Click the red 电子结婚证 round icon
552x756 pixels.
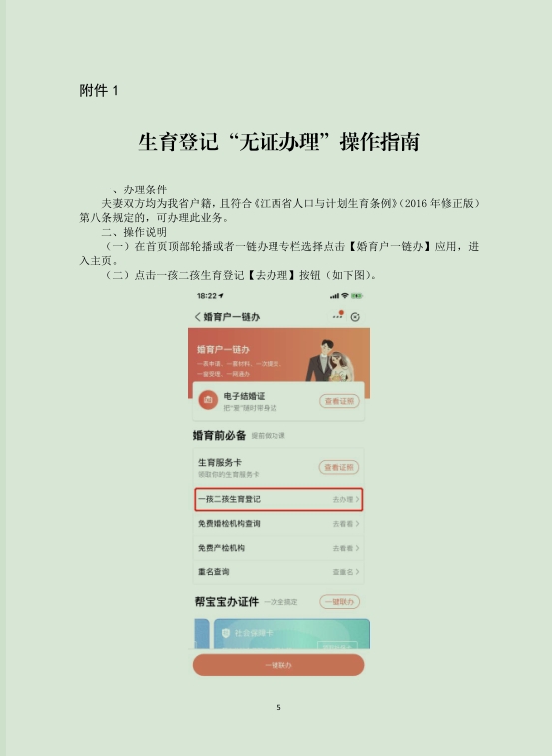(208, 400)
